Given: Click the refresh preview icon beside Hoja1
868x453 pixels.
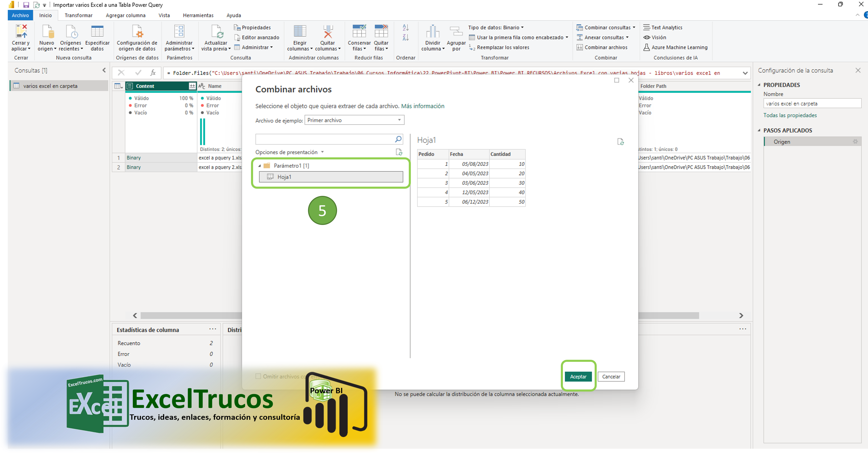Looking at the screenshot, I should 620,142.
